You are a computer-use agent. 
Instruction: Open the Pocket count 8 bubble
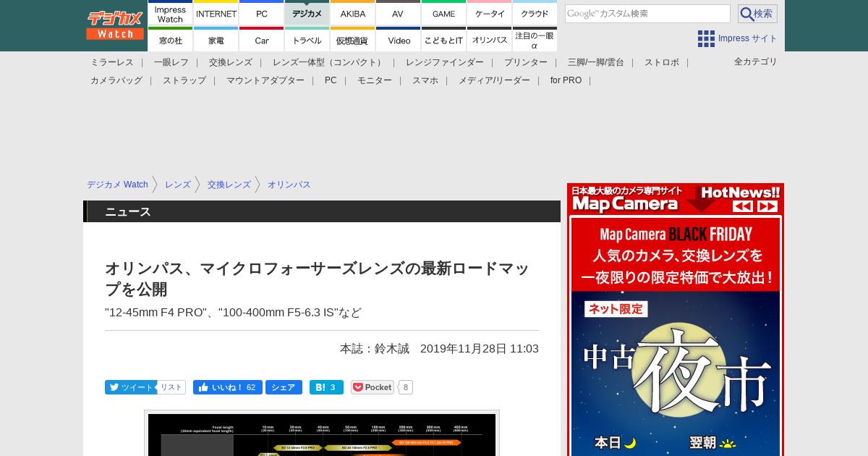pyautogui.click(x=406, y=387)
